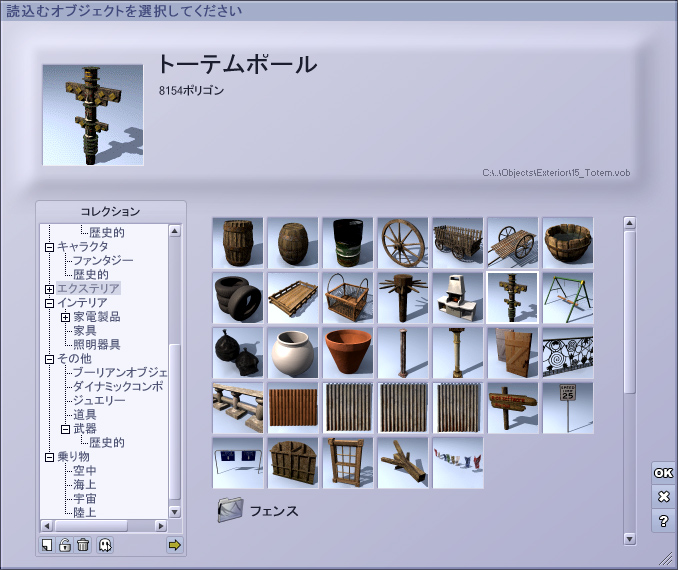
Task: Select the upright wooden barrel thumbnail
Action: coord(238,243)
